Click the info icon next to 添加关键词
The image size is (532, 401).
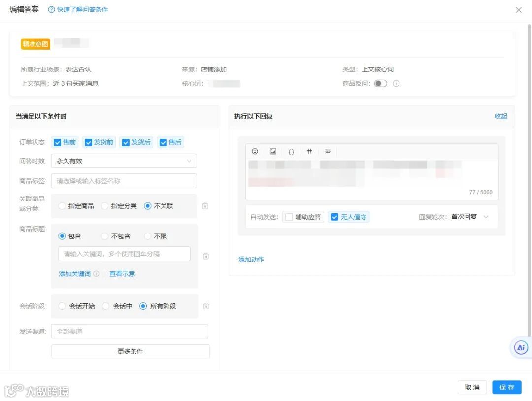[x=97, y=274]
